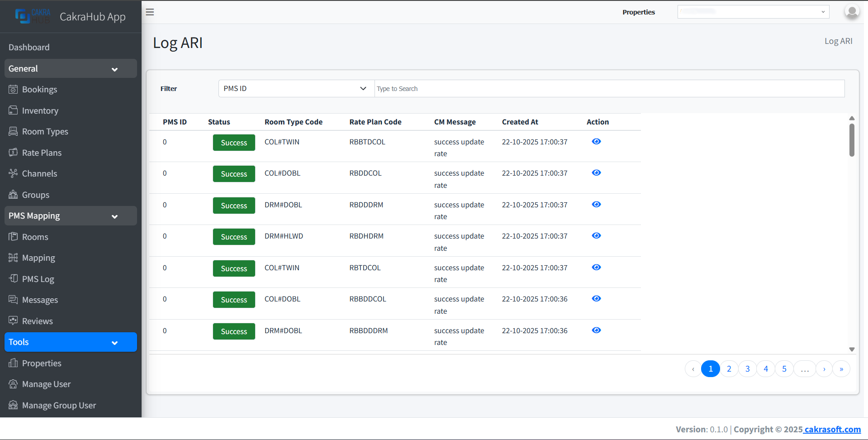Click the Type to Search field
The height and width of the screenshot is (440, 868).
click(x=609, y=89)
